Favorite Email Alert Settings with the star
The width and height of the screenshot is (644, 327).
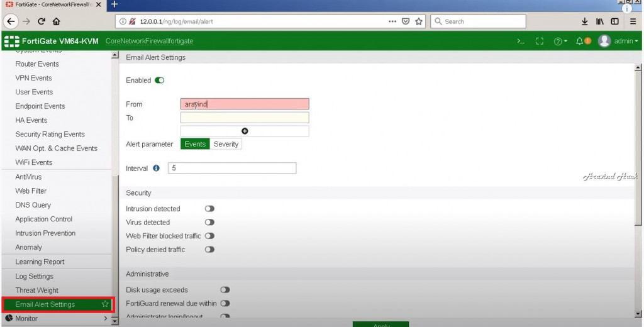105,304
